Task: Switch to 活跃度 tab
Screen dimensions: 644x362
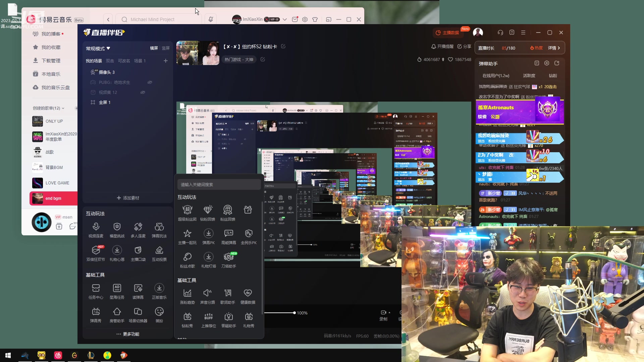Action: pyautogui.click(x=529, y=76)
